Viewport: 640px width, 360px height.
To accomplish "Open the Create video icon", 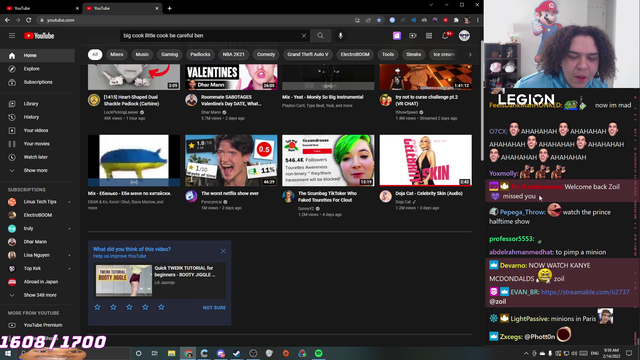I will click(x=413, y=36).
